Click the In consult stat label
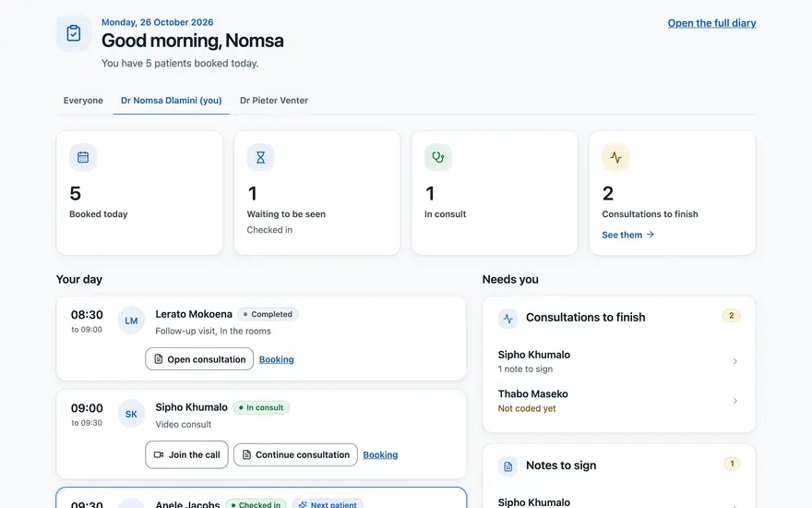The width and height of the screenshot is (812, 508). tap(446, 214)
